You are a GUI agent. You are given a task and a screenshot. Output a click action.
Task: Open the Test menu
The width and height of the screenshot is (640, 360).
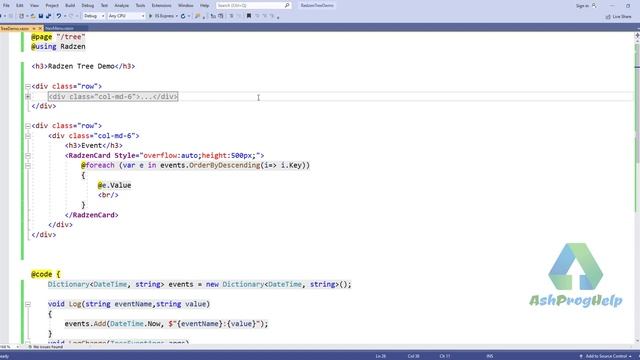coord(104,6)
